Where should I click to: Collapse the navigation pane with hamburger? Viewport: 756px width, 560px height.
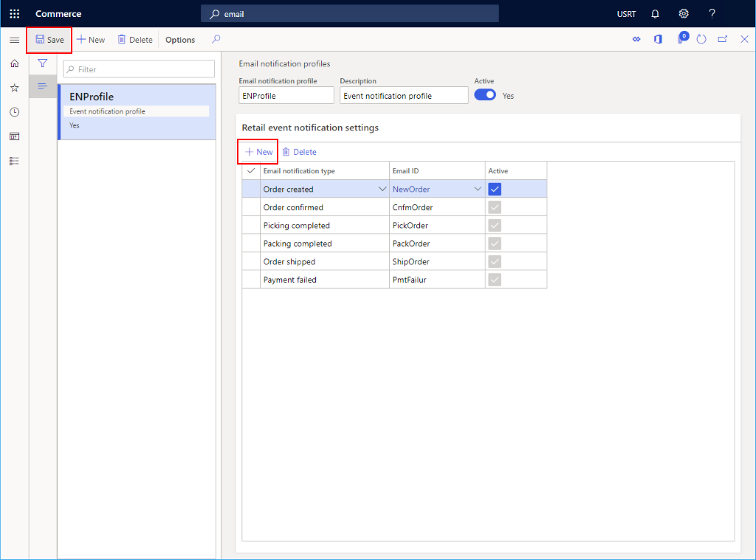[x=14, y=39]
